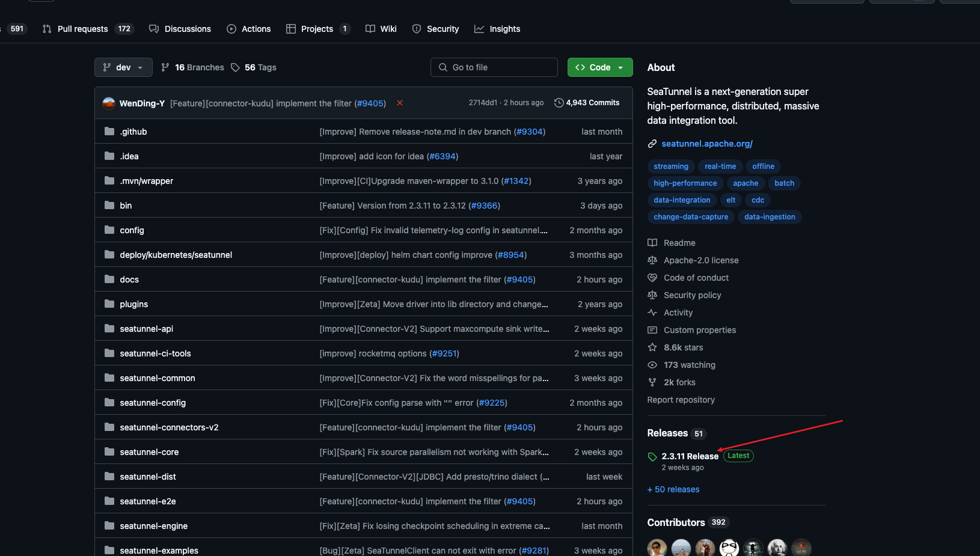Click the WenDing-Y author avatar
The width and height of the screenshot is (980, 556).
(109, 103)
